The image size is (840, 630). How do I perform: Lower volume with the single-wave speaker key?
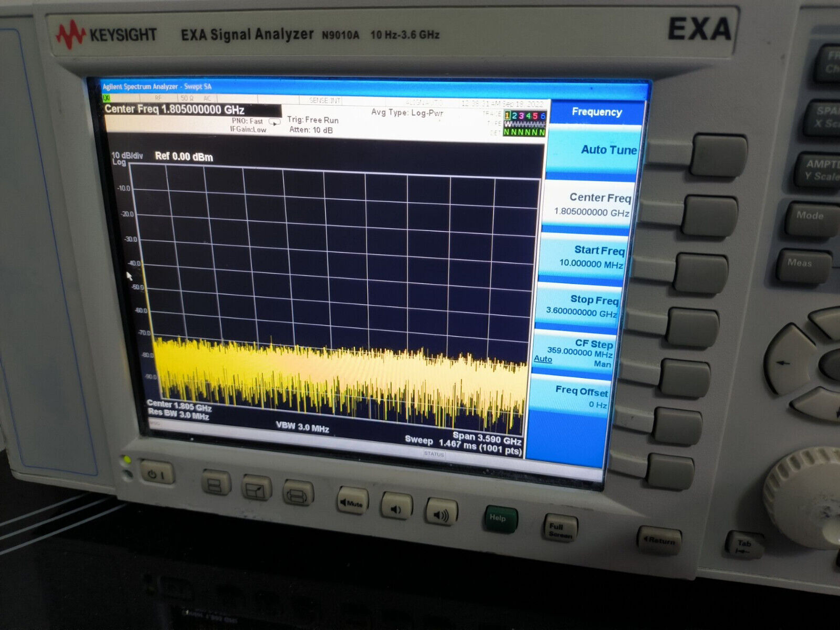click(396, 507)
